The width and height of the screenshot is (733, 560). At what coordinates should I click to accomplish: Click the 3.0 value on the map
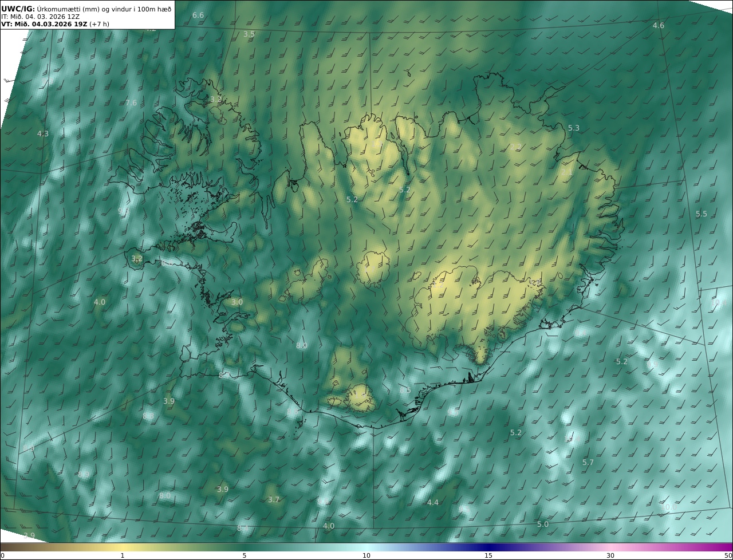coord(237,302)
